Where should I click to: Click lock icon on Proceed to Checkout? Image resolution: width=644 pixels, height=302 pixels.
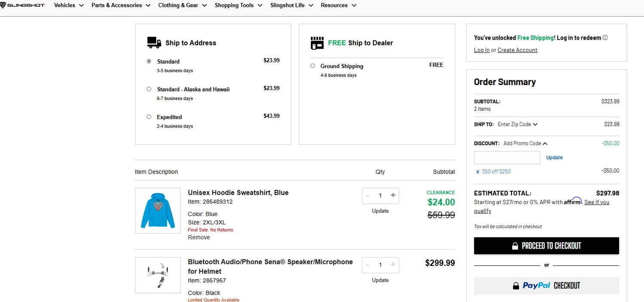click(x=515, y=246)
